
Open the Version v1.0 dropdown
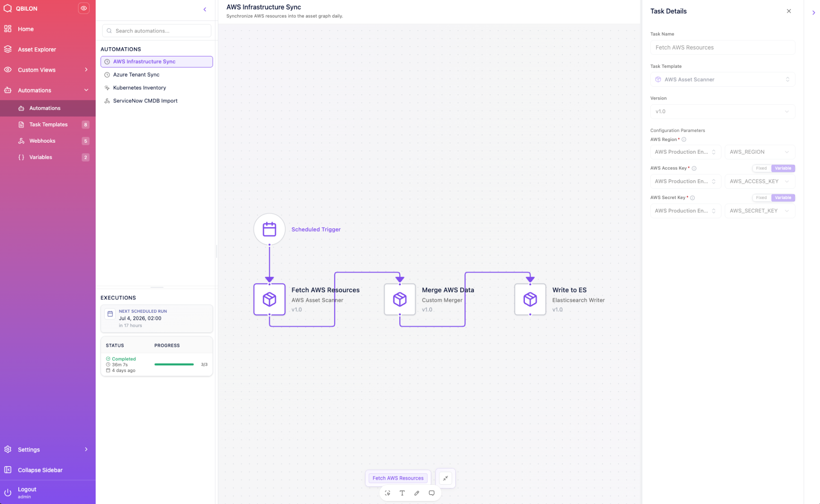[x=723, y=111]
